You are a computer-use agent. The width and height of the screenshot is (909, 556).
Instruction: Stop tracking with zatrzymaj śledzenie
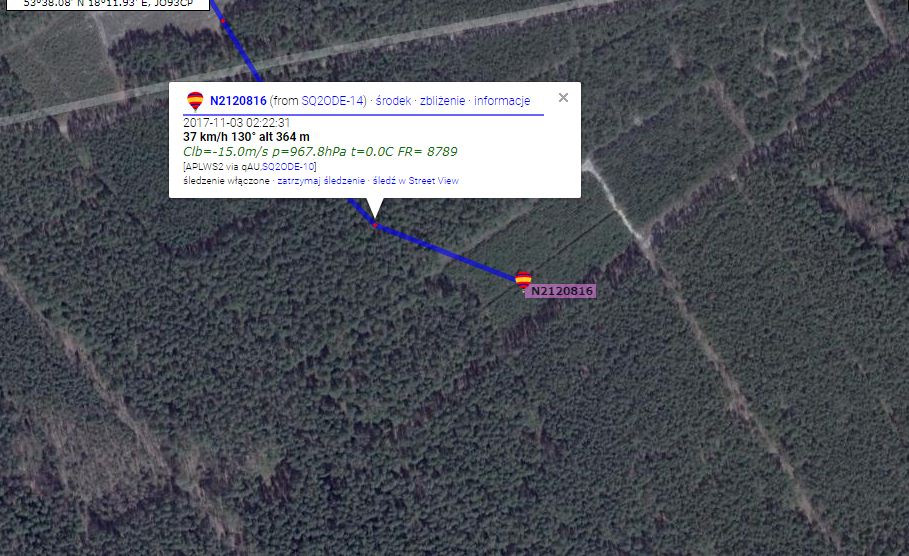(x=321, y=181)
